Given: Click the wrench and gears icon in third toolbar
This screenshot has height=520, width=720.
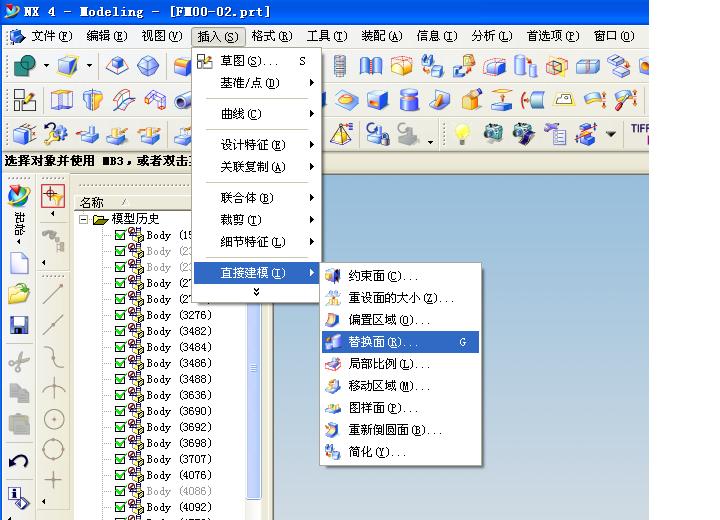Looking at the screenshot, I should click(x=56, y=134).
